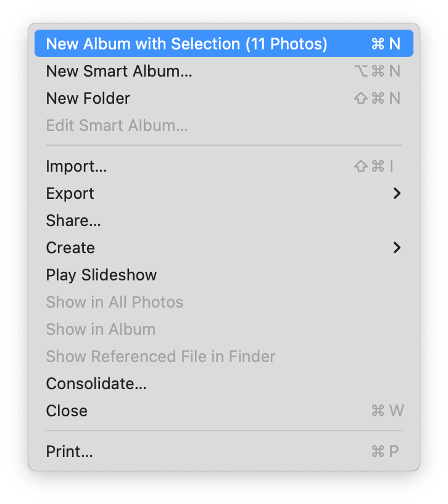Image resolution: width=448 pixels, height=504 pixels.
Task: Click the greyed Edit Smart Album… item
Action: pos(117,125)
